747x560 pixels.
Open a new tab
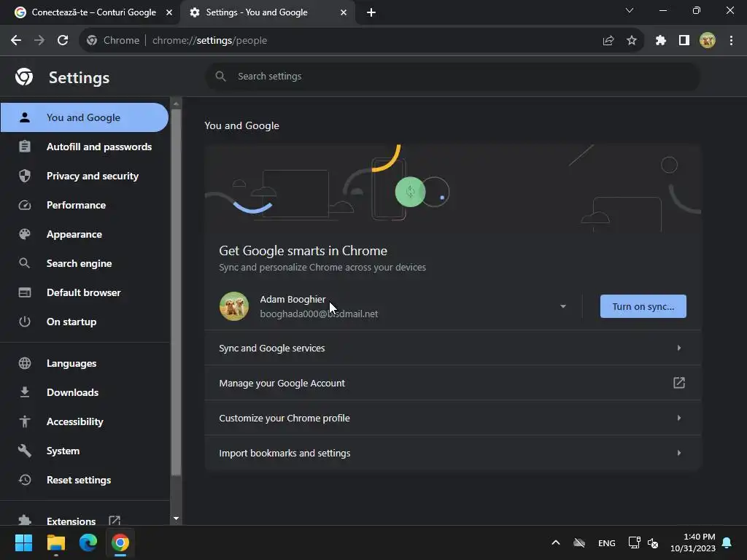pyautogui.click(x=371, y=12)
